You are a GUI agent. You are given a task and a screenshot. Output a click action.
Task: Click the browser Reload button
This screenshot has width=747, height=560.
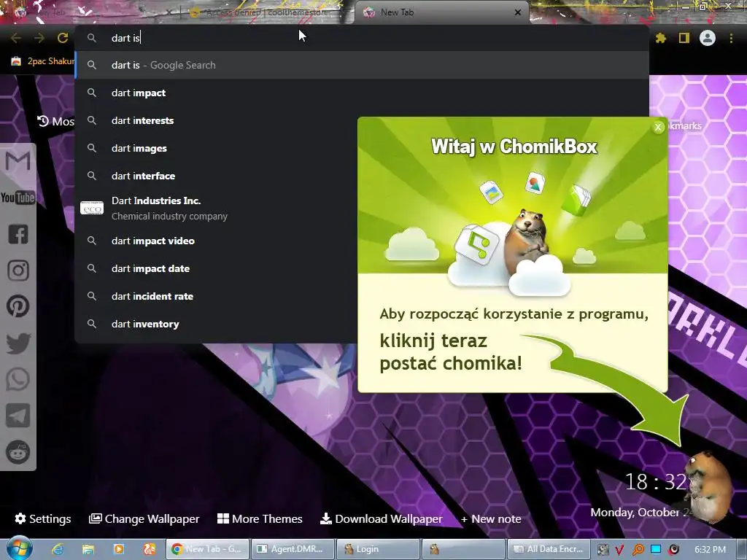63,38
